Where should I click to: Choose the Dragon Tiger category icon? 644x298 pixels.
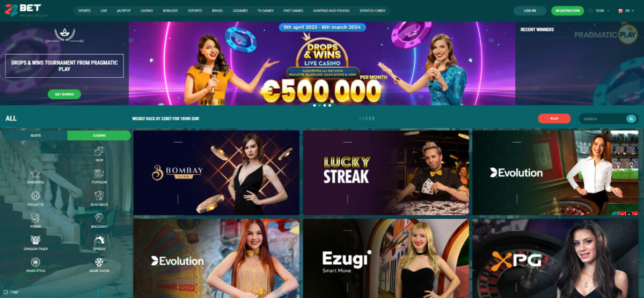[35, 240]
